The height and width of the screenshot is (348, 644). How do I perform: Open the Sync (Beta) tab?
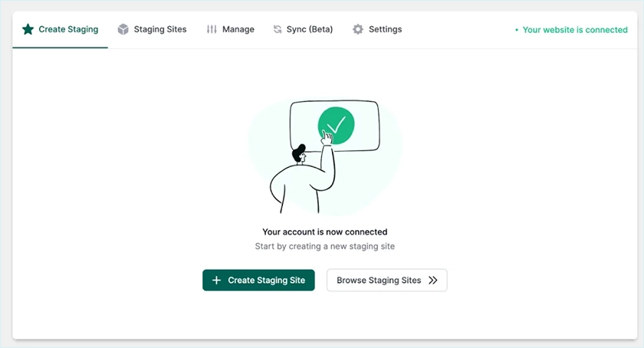pos(310,30)
